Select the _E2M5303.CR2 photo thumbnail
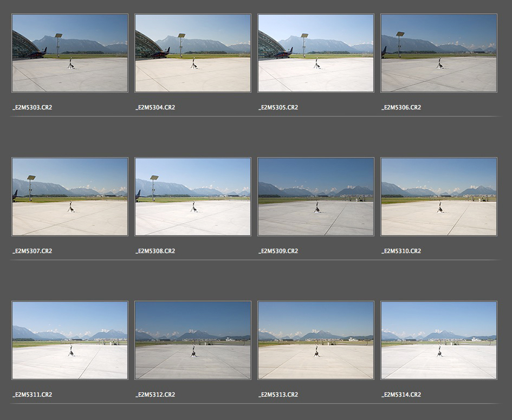Screen dimensions: 512x420 click(70, 53)
